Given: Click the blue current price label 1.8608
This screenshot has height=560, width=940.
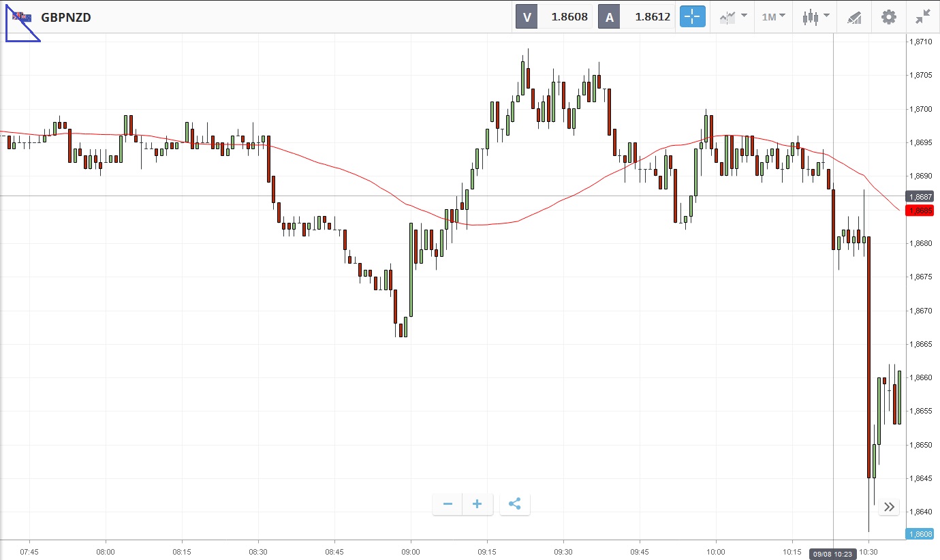Looking at the screenshot, I should [x=920, y=534].
